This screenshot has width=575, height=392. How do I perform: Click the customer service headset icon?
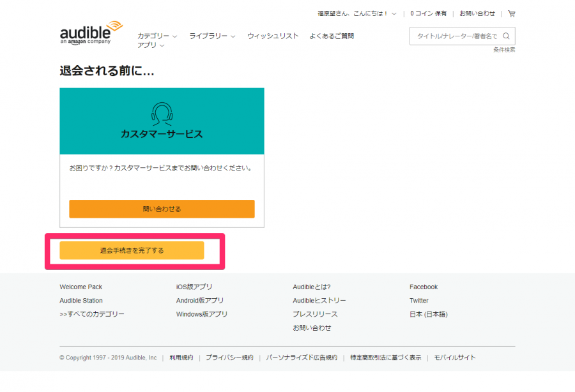162,114
